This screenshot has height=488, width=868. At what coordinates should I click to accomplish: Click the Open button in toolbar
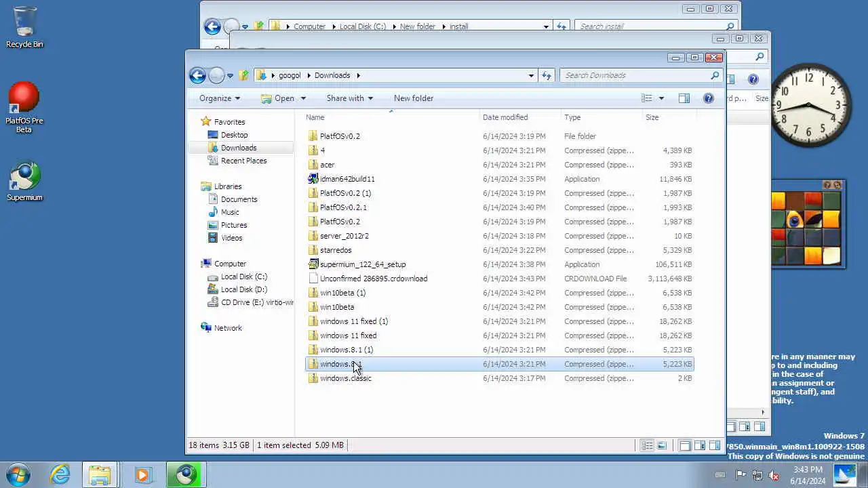pos(278,98)
